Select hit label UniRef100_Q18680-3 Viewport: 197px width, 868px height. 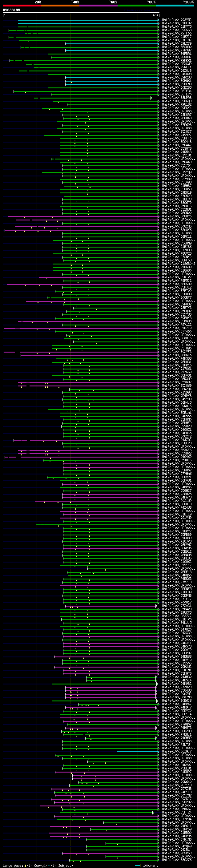(179, 267)
